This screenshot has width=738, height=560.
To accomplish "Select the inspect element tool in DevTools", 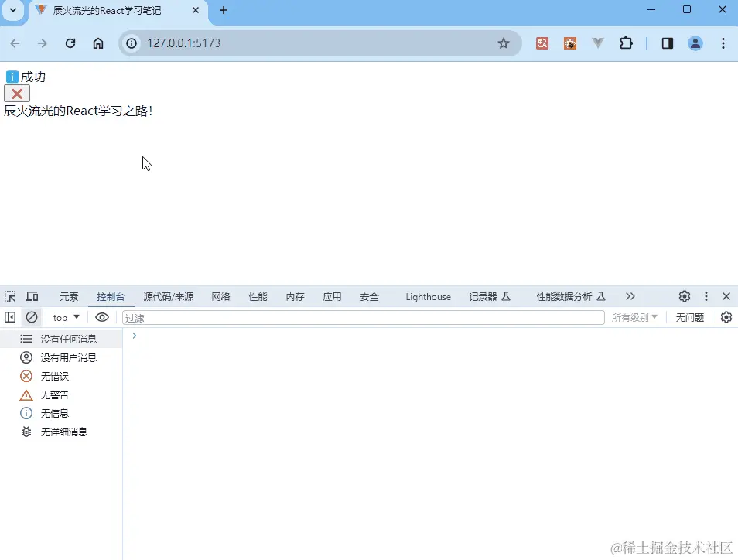I will (x=11, y=296).
